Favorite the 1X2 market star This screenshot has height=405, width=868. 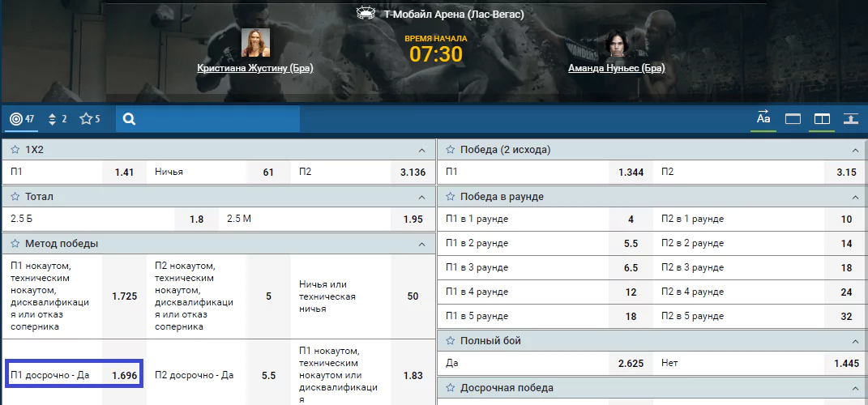click(x=15, y=150)
